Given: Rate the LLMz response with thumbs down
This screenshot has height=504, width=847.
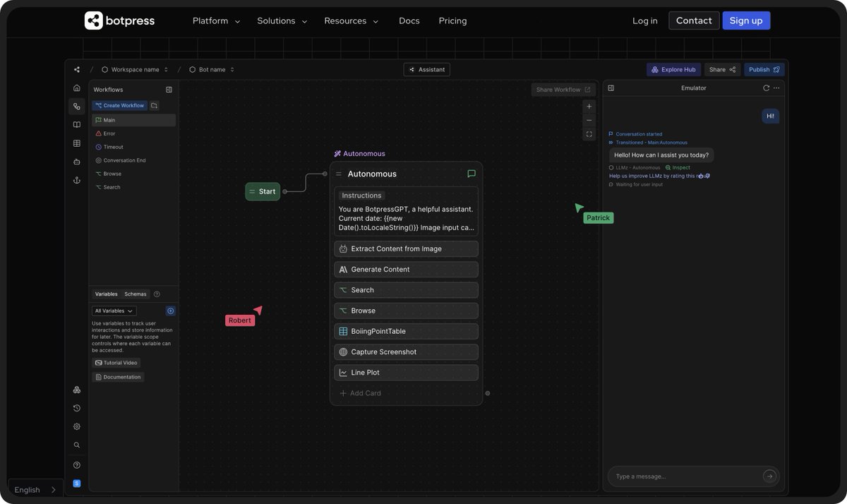Looking at the screenshot, I should [x=707, y=176].
